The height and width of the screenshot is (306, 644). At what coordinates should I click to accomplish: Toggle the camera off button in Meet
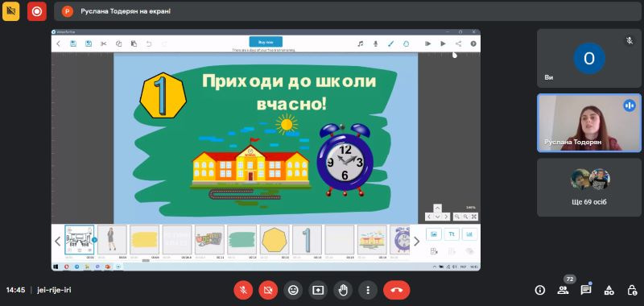point(268,290)
